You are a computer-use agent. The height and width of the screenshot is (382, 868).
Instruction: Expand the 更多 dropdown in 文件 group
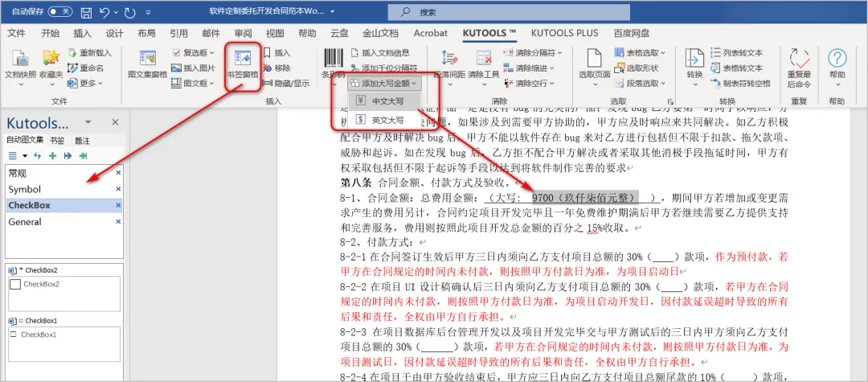pos(86,83)
